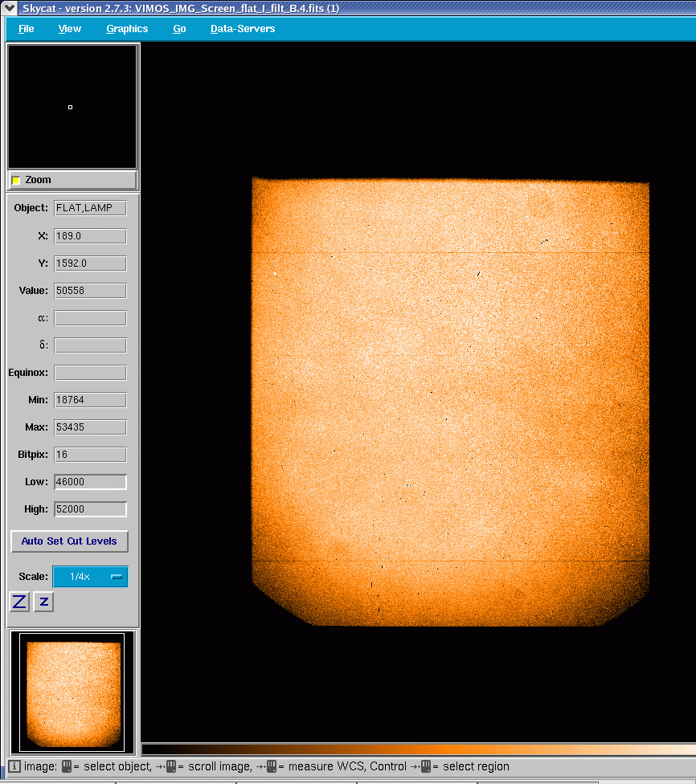Click the X coordinate field

click(x=91, y=236)
